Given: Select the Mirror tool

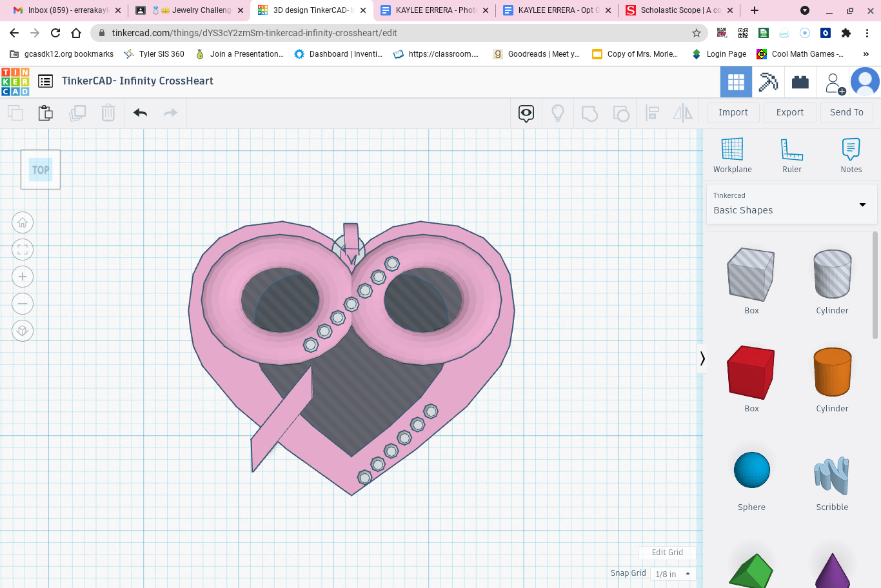Looking at the screenshot, I should pyautogui.click(x=682, y=113).
